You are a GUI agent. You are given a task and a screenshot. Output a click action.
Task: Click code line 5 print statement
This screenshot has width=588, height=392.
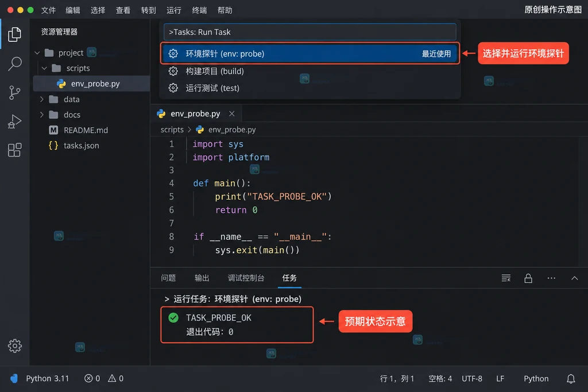[273, 196]
